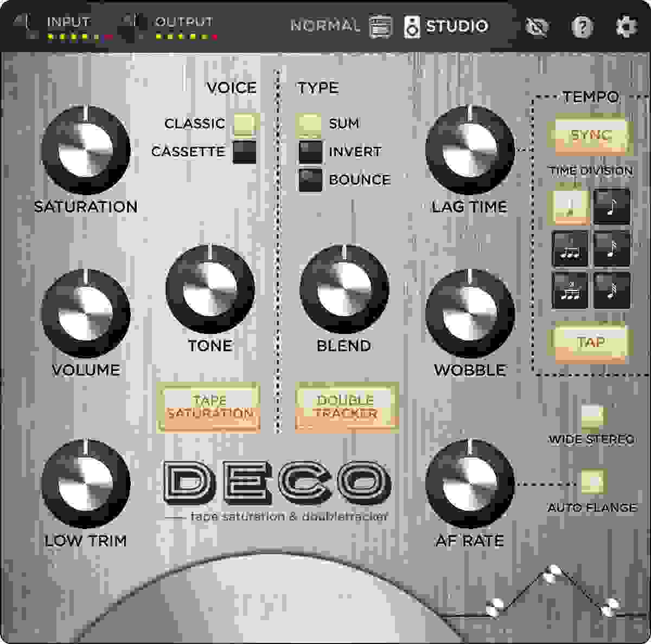Select the CASSETTE voice option
This screenshot has height=644, width=651.
click(244, 152)
